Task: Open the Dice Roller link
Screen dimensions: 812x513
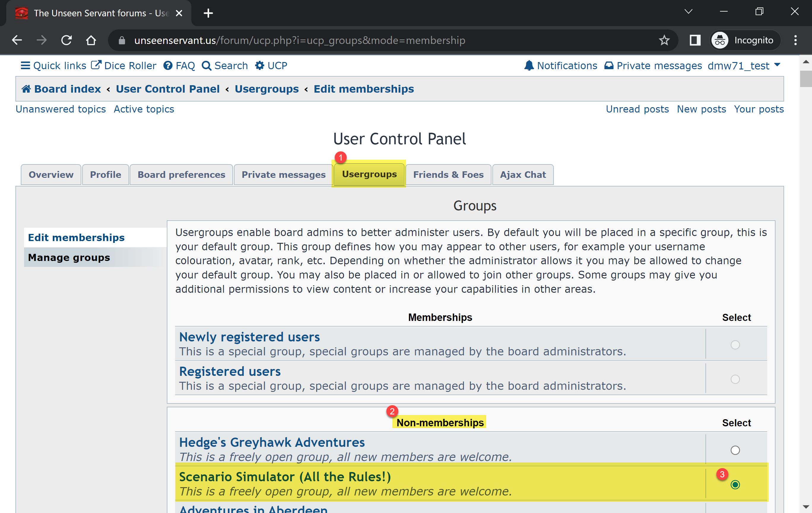Action: pos(123,65)
